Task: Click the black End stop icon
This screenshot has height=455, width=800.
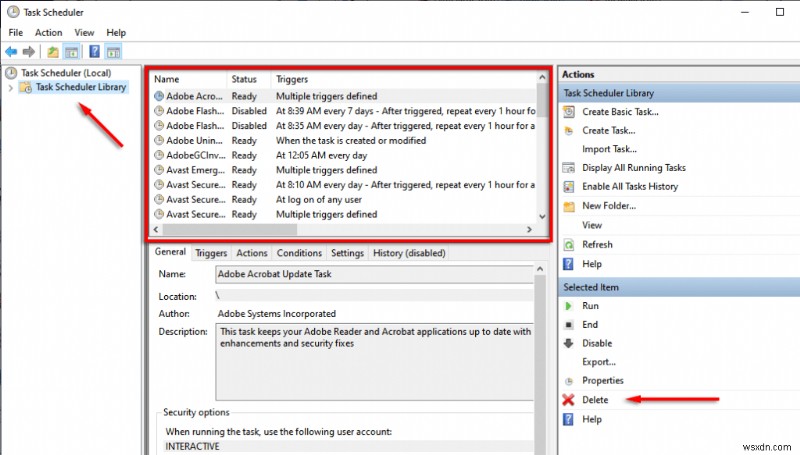Action: pos(568,324)
